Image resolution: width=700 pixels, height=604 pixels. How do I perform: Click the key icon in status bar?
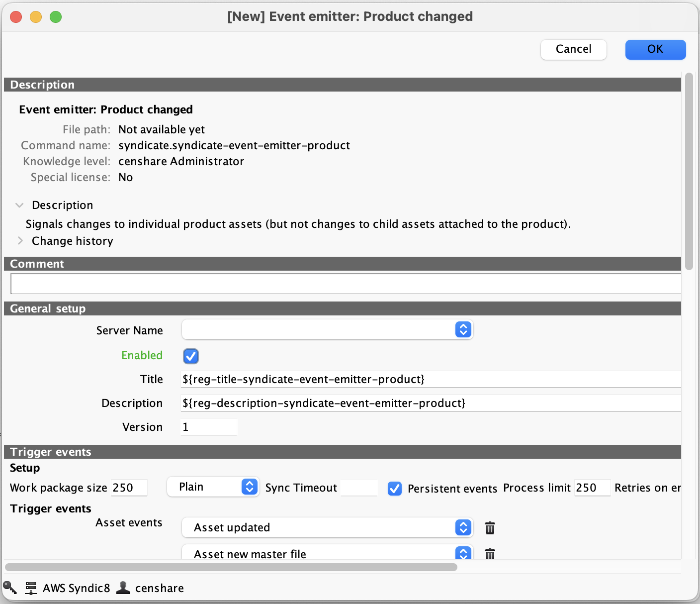tap(10, 588)
